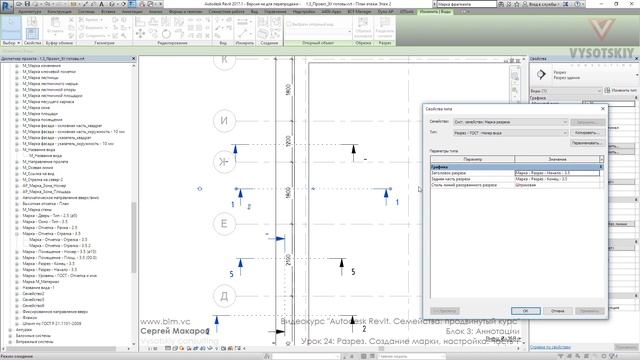Select 'Марка - Разрез - Конец - 3.5' in browser
640x360 pixels.
coord(48,264)
